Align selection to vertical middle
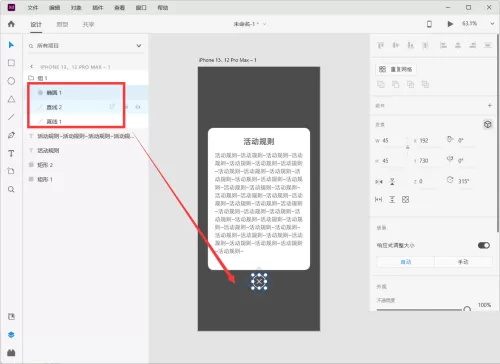The image size is (500, 364). coord(396,45)
